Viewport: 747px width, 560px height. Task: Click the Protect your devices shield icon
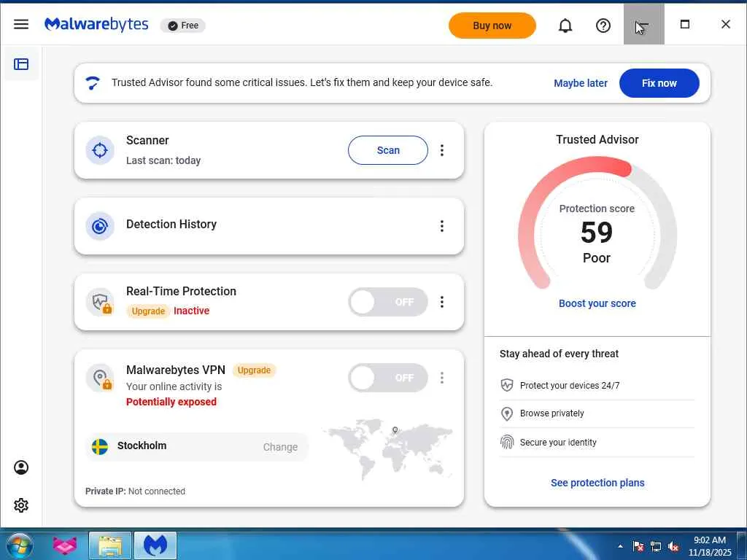pos(507,385)
